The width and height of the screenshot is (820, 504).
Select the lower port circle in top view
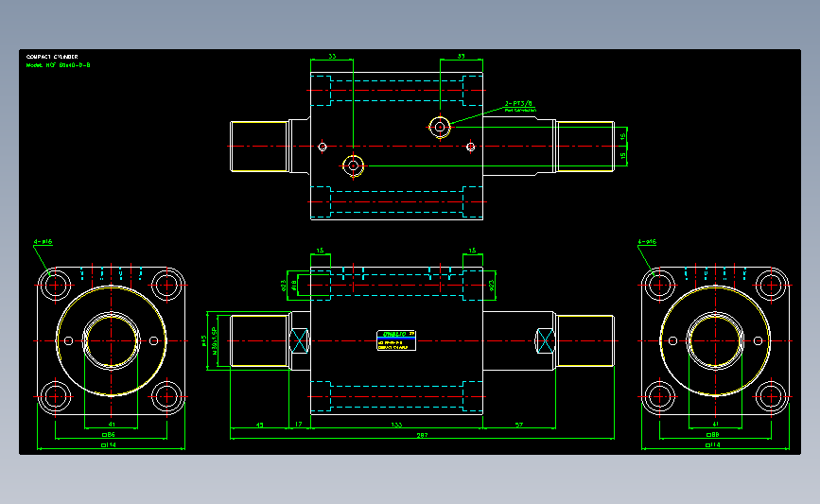coord(353,165)
